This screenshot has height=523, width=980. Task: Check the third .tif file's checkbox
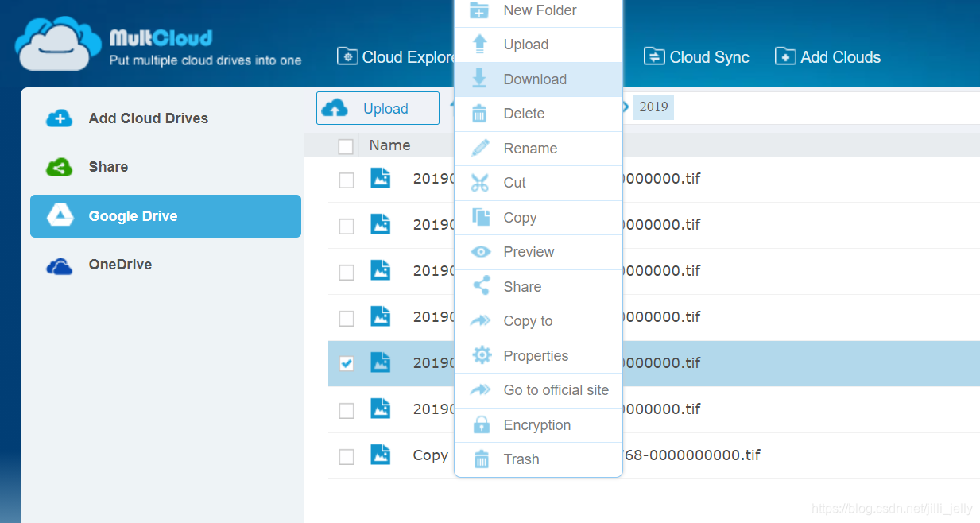(347, 273)
